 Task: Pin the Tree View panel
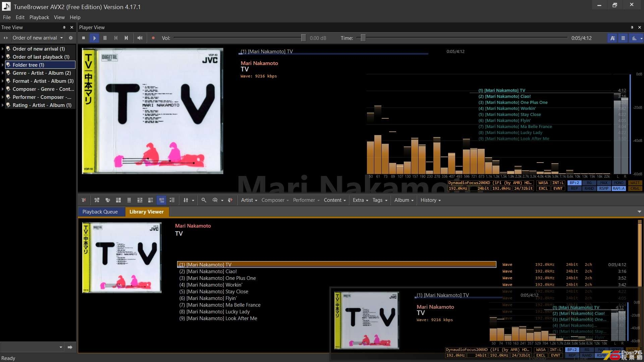tap(64, 27)
